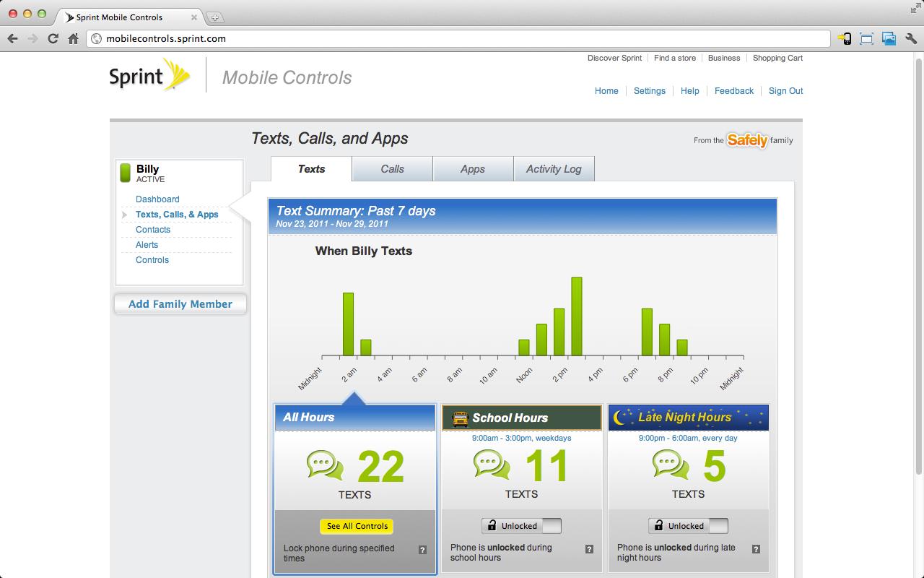Viewport: 924px width, 578px height.
Task: Click the address bar showing mobilecontrols.sprint.com
Action: [458, 39]
